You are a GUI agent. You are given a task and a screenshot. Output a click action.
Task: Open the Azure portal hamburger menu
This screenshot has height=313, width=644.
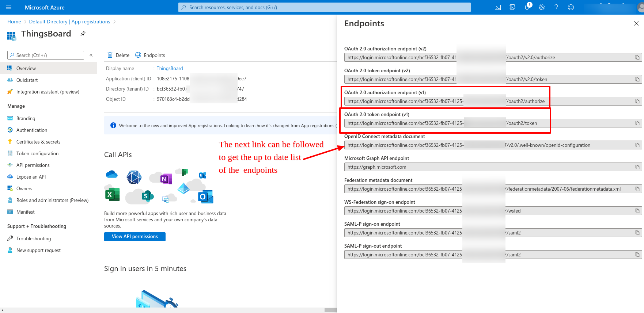[9, 7]
